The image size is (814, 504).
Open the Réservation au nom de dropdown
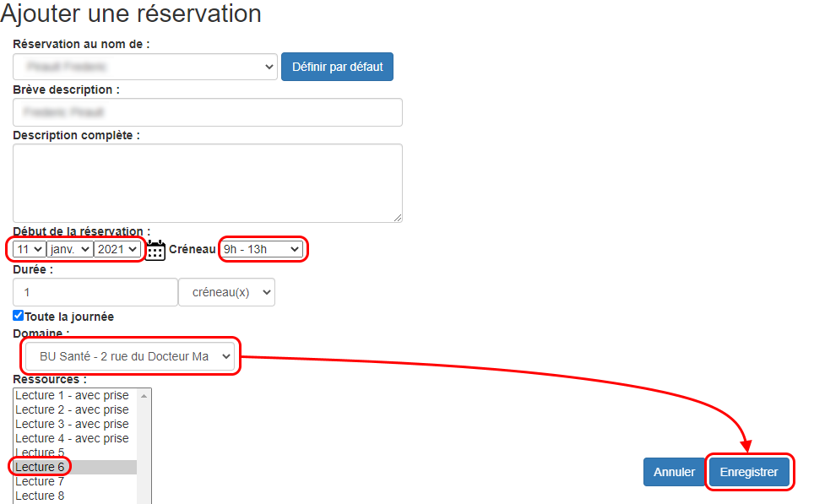pyautogui.click(x=145, y=66)
